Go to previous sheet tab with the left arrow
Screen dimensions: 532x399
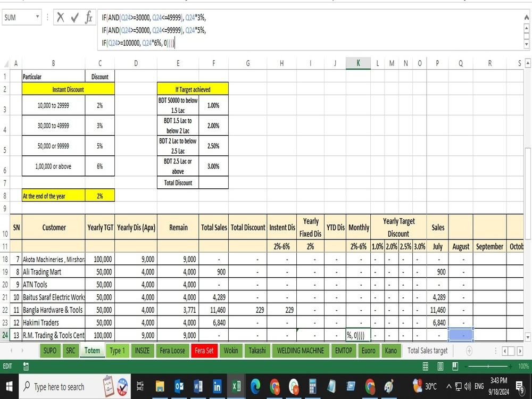[12, 351]
